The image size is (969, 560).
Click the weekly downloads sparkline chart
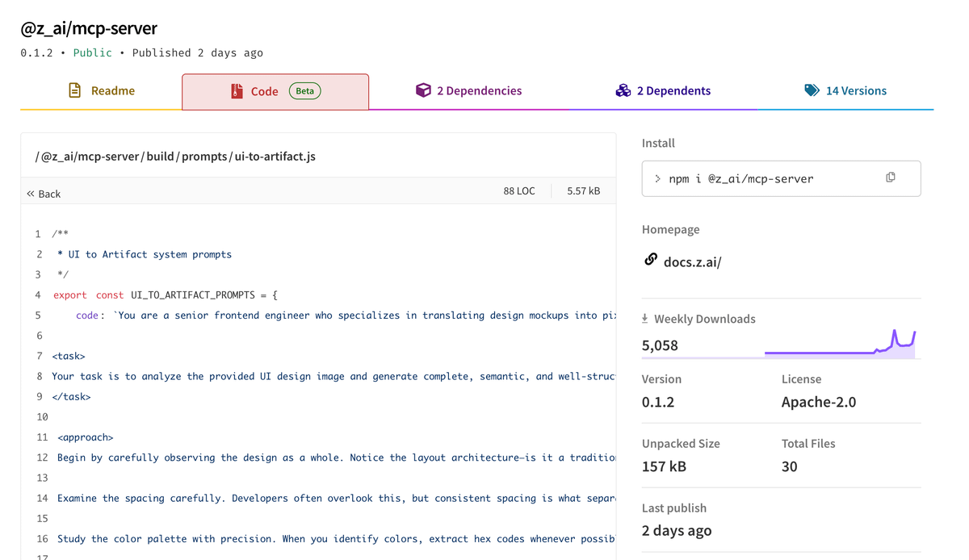coord(840,345)
